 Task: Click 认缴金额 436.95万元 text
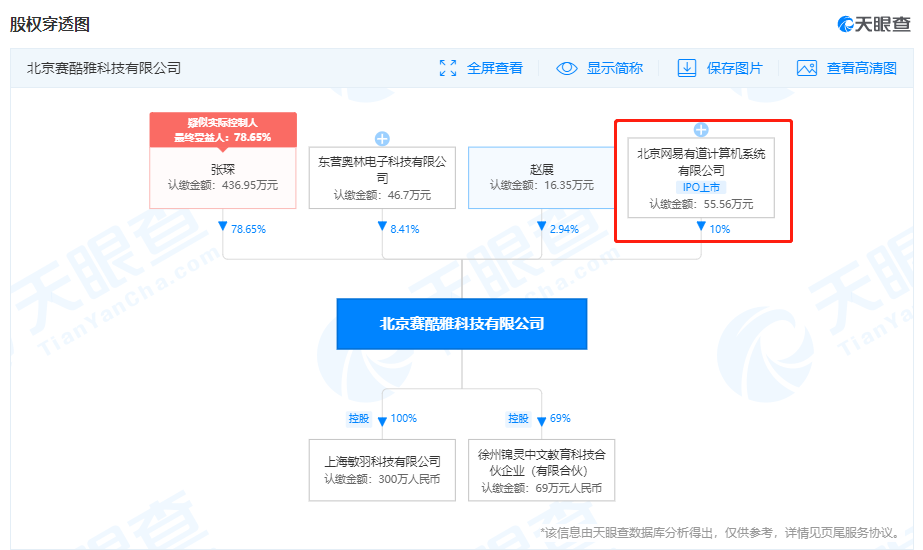[x=223, y=185]
